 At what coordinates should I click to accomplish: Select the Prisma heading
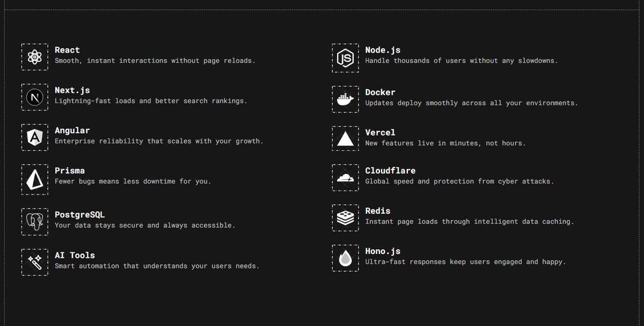coord(70,171)
